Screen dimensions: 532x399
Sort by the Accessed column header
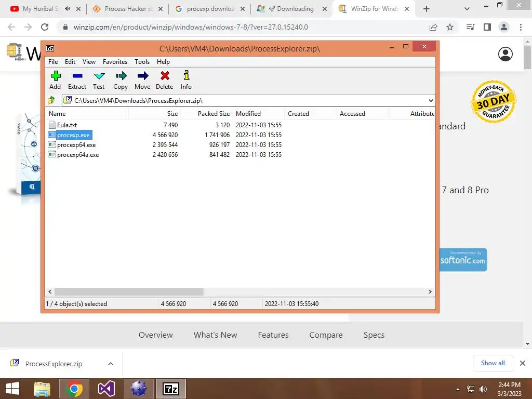(x=362, y=114)
